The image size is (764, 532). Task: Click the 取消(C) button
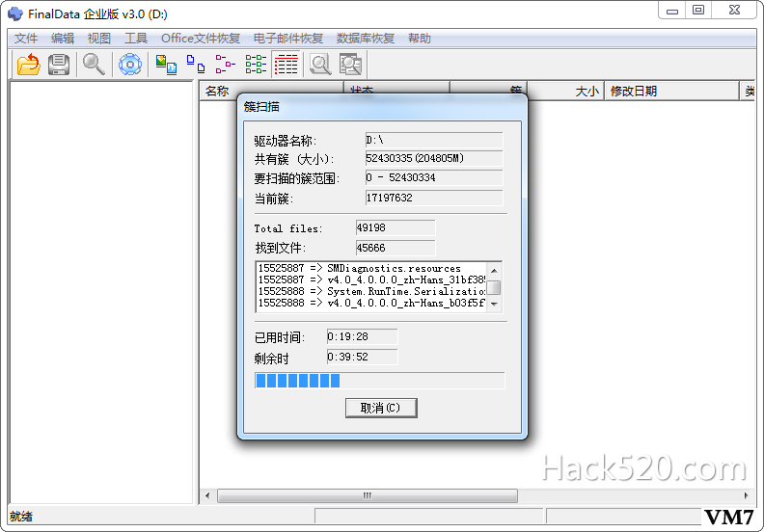click(x=381, y=408)
